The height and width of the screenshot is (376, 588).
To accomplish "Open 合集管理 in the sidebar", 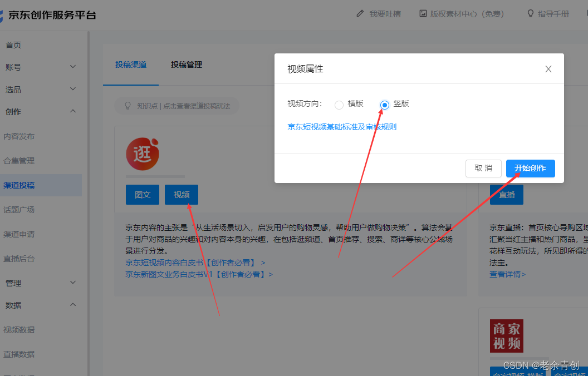I will tap(19, 161).
